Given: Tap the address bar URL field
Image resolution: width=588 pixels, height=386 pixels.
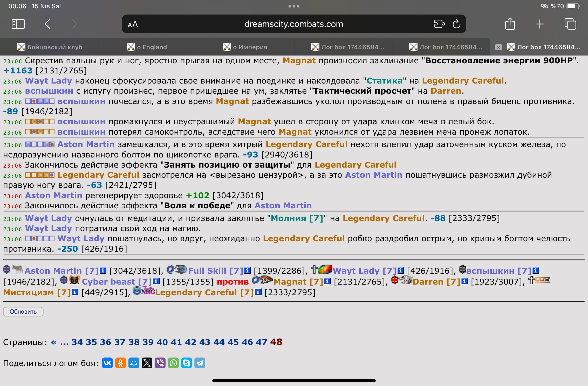Looking at the screenshot, I should click(x=293, y=24).
